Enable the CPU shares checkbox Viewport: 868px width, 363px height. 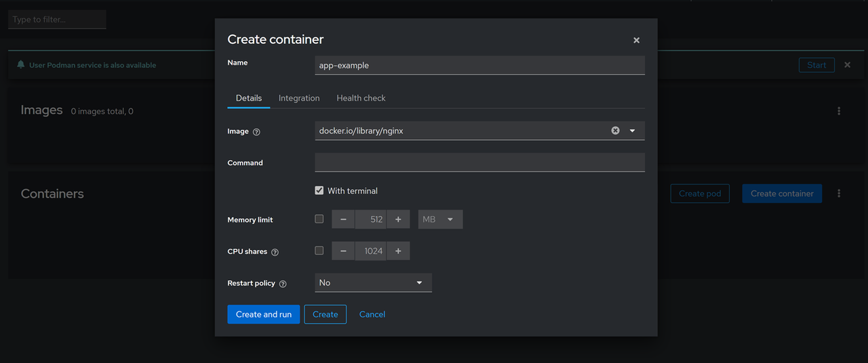pos(319,250)
